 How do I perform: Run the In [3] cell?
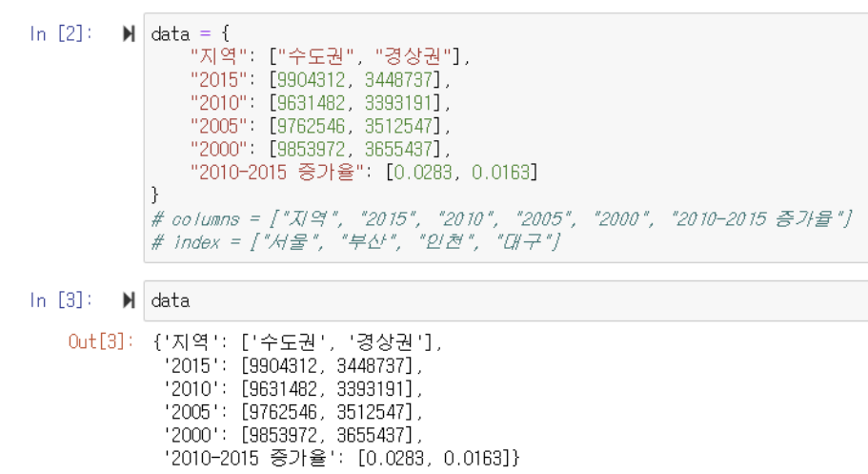[129, 300]
